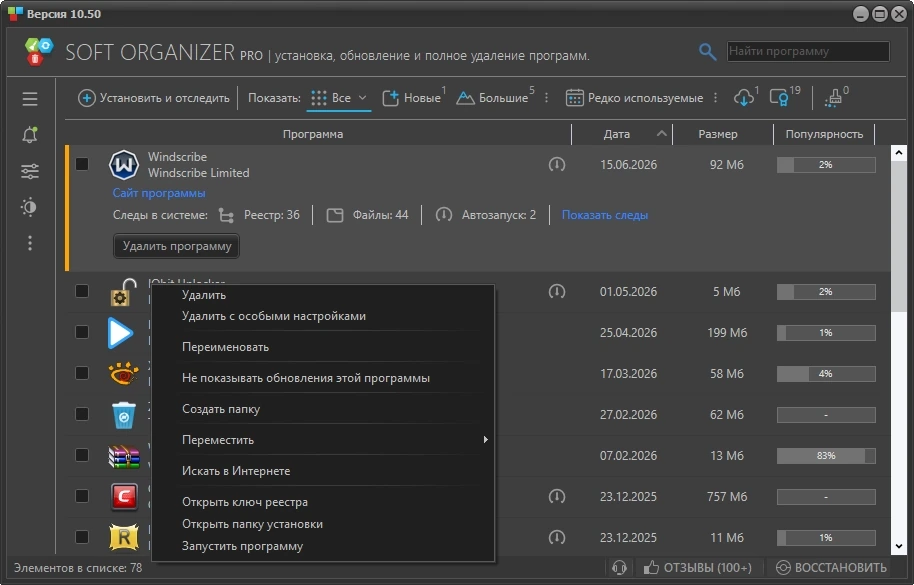Click the support headset icon in status bar
Viewport: 914px width, 585px height.
[x=620, y=568]
